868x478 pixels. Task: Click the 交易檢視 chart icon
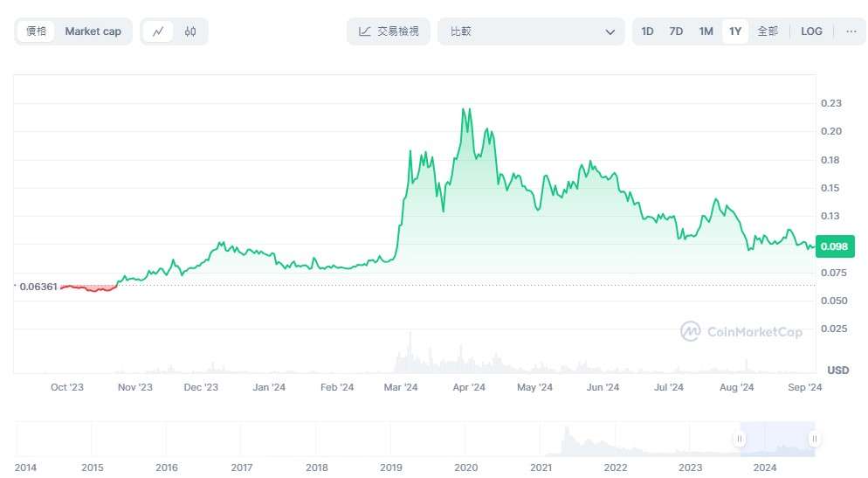click(x=365, y=31)
